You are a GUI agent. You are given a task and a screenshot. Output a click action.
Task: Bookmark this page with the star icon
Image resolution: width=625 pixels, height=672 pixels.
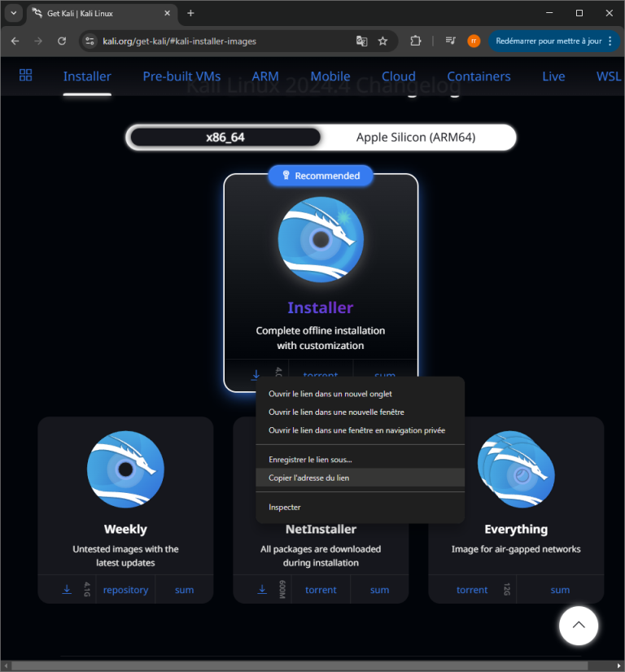382,41
